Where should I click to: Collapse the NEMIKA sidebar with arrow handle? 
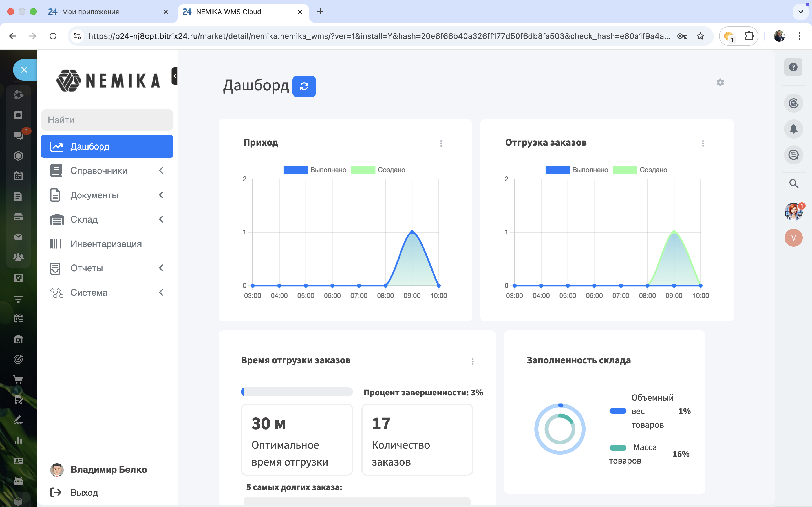pyautogui.click(x=175, y=76)
